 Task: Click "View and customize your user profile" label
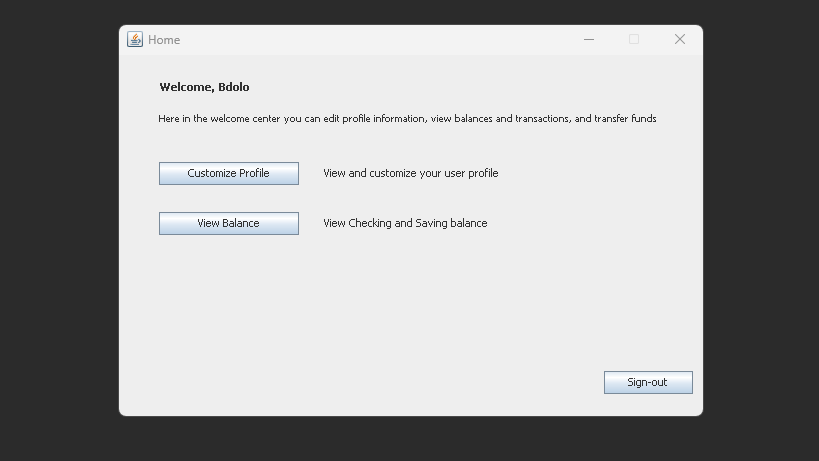[x=410, y=173]
